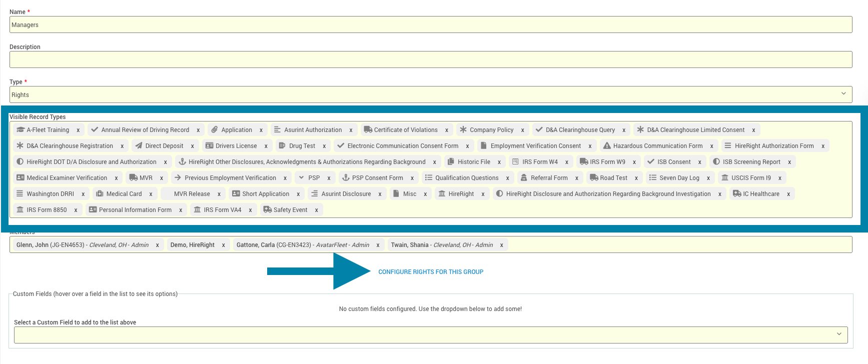Screen dimensions: 868x364
Task: Remove the Drug Test record type tag
Action: (x=324, y=146)
